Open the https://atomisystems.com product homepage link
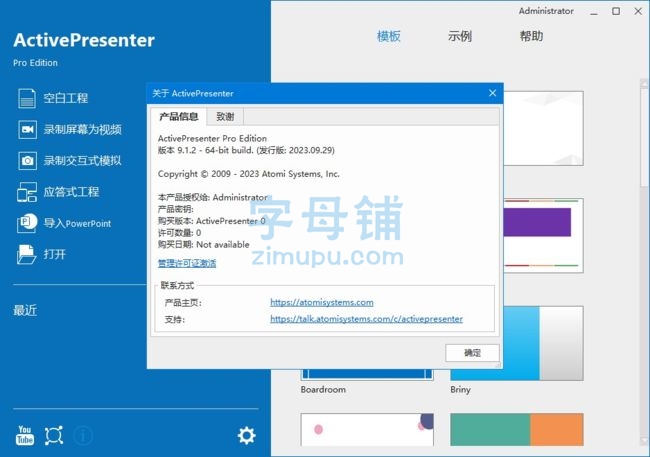 pos(322,302)
